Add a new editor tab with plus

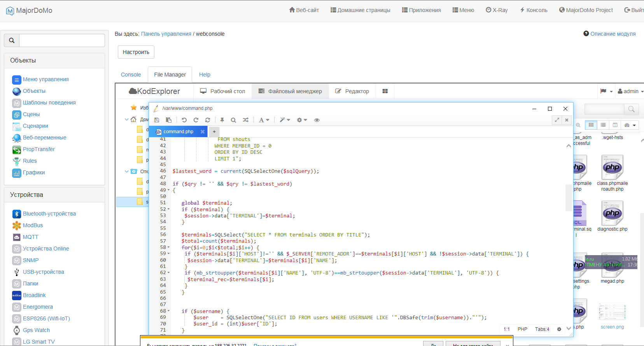point(214,132)
